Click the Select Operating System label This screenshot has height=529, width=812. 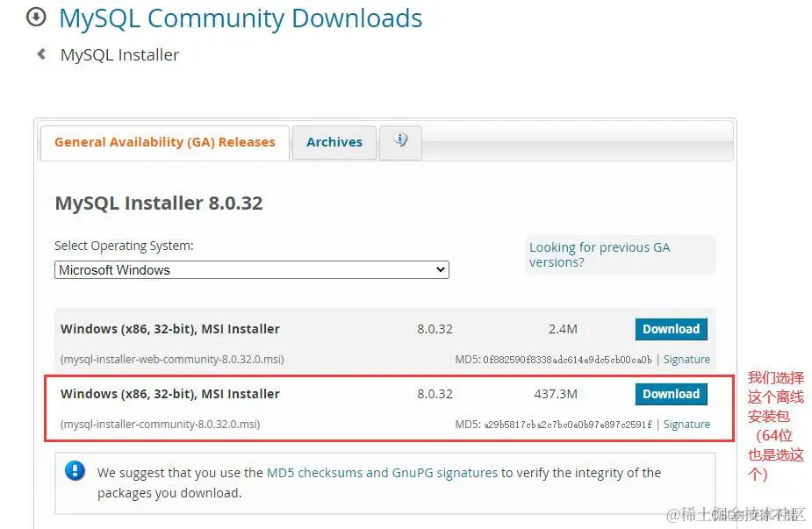[124, 246]
